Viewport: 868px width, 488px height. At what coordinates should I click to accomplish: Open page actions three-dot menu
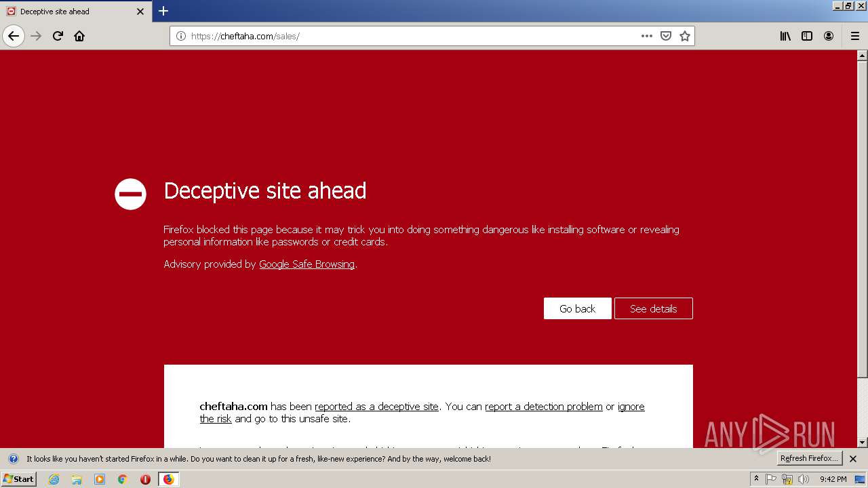(x=647, y=36)
